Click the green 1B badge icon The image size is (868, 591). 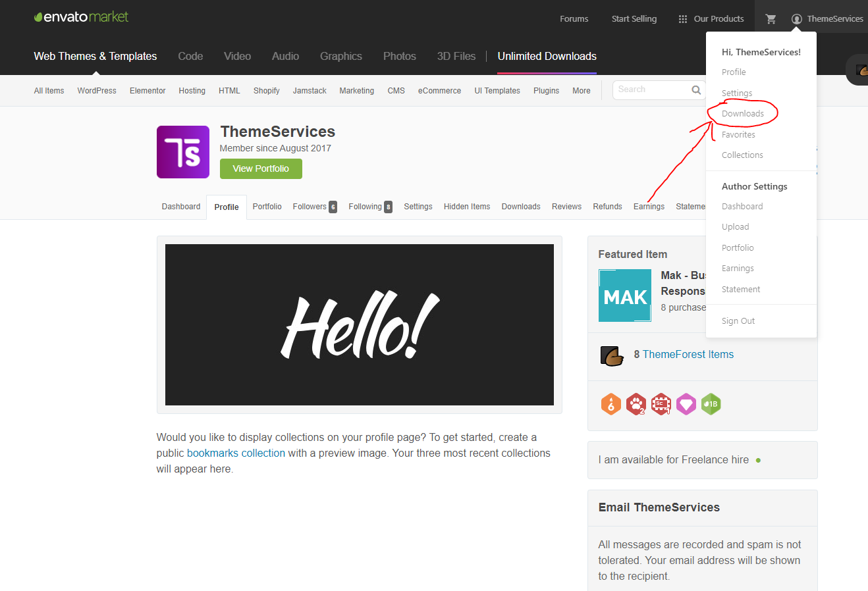coord(711,404)
